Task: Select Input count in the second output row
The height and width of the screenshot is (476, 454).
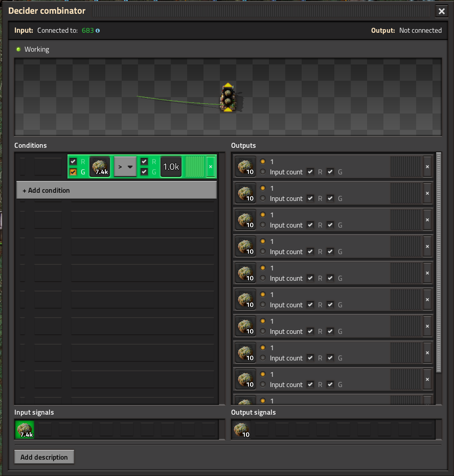Action: point(263,198)
